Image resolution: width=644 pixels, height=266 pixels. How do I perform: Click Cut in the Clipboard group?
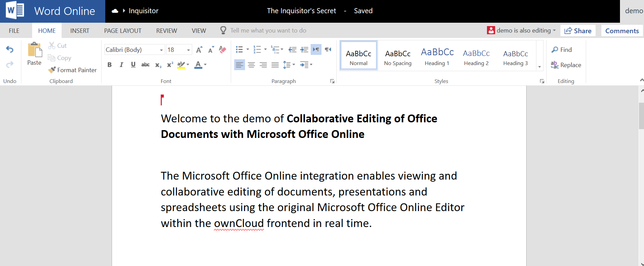point(58,45)
